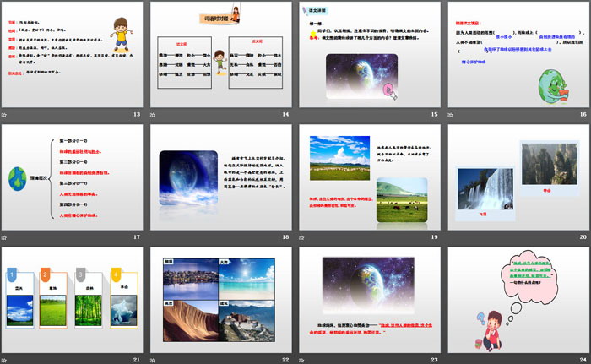Play animation via star icon under slide 19
The width and height of the screenshot is (591, 364).
301,237
